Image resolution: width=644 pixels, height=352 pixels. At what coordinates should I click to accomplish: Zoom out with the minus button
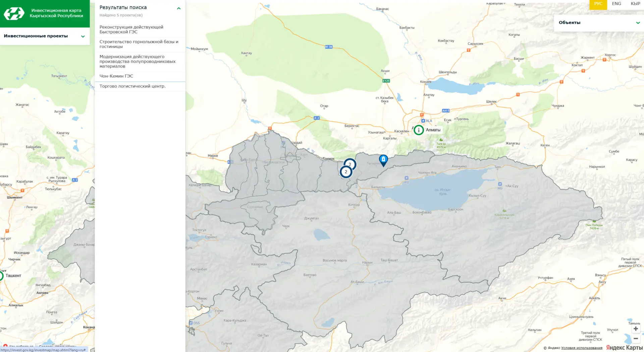tap(635, 339)
